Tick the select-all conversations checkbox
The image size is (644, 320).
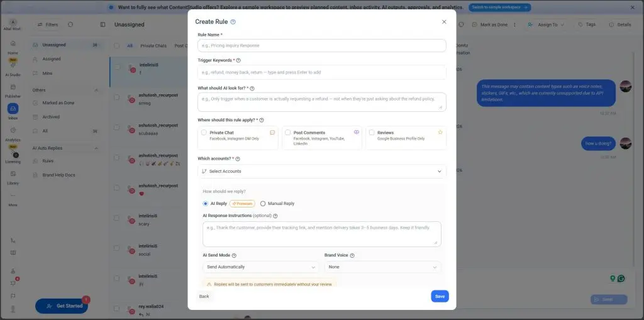point(117,46)
